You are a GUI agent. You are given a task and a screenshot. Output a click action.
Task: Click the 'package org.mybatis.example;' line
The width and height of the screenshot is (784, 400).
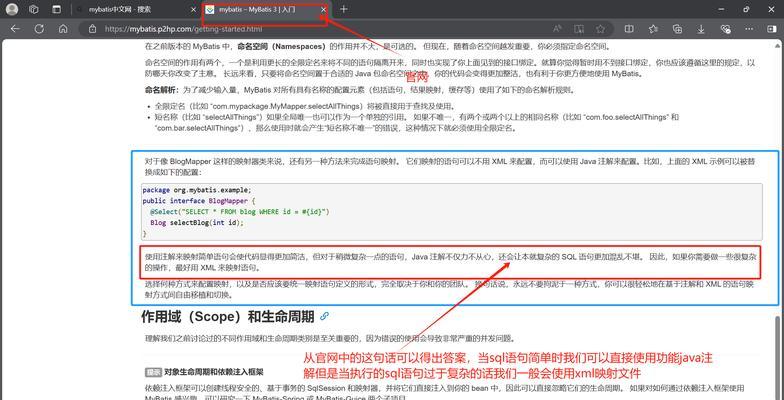click(x=197, y=190)
